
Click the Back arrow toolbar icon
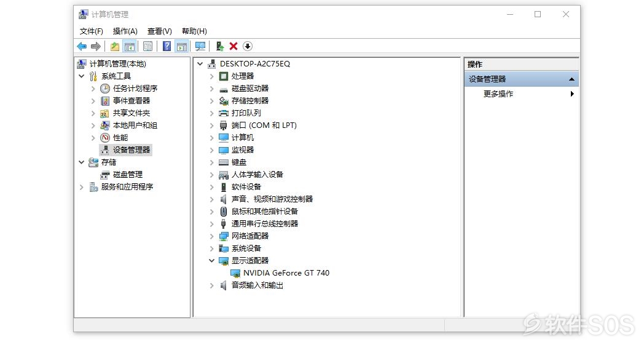click(82, 47)
